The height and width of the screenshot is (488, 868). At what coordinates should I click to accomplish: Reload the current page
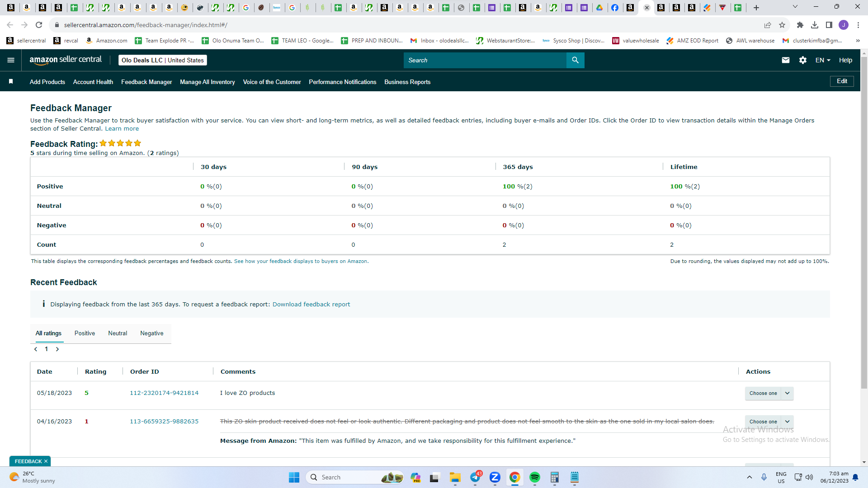pyautogui.click(x=39, y=25)
